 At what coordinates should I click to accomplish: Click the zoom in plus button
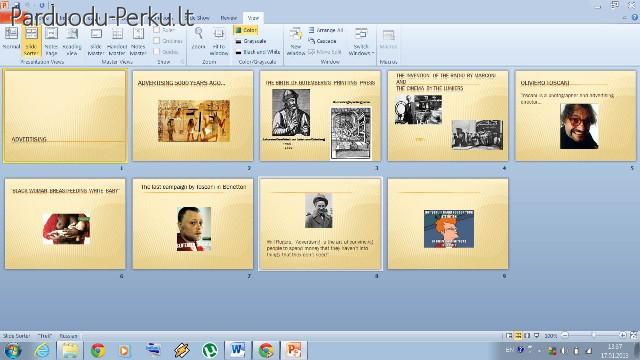point(622,335)
